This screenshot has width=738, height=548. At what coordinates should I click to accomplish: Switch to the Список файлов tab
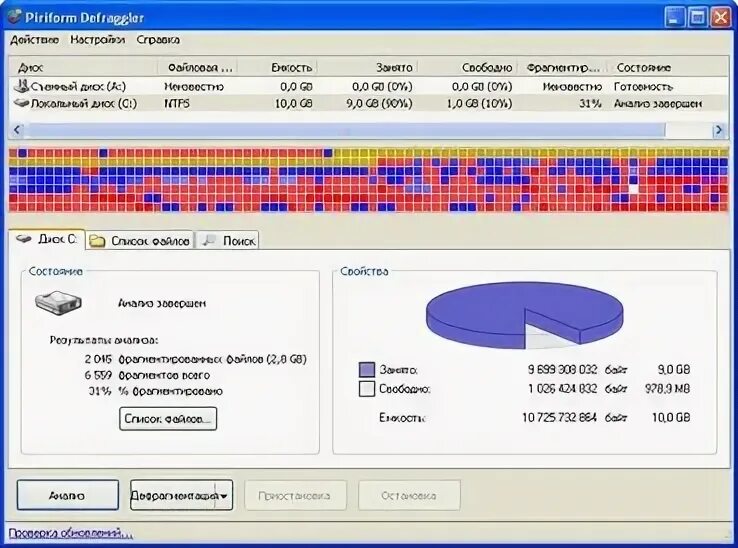coord(140,241)
